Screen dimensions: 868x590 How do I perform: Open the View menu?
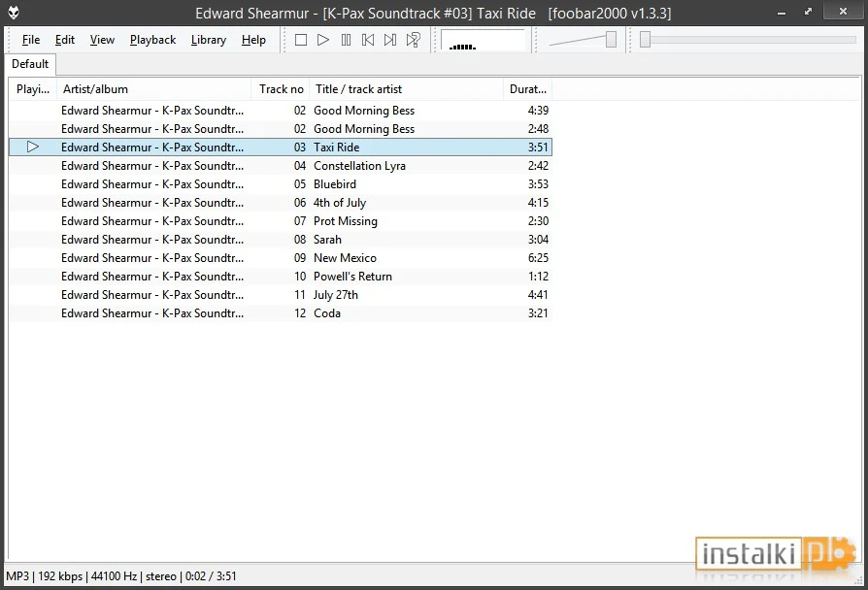[x=102, y=40]
